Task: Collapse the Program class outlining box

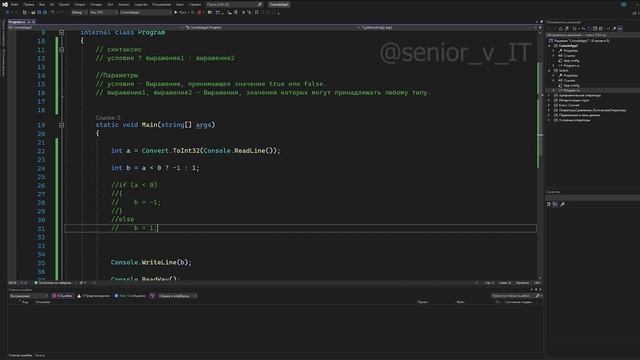Action: click(62, 32)
